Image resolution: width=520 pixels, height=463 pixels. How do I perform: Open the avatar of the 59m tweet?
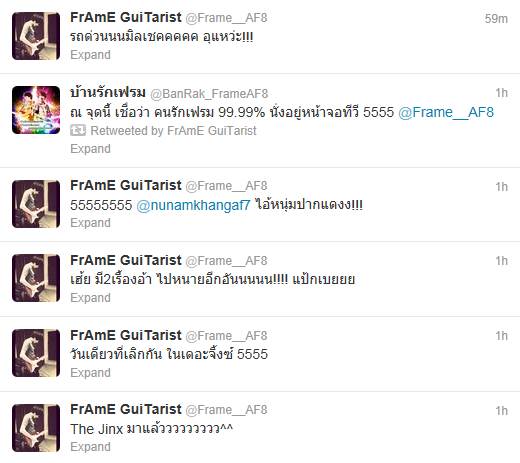coord(36,36)
